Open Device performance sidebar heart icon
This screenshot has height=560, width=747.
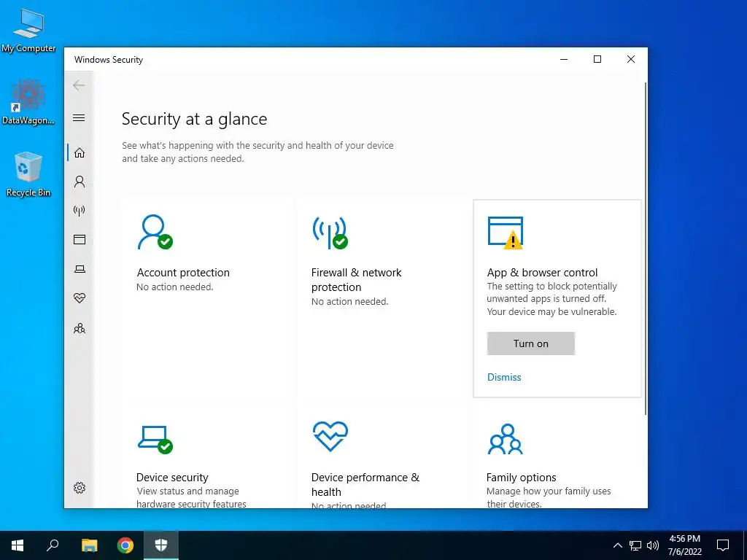[x=80, y=298]
